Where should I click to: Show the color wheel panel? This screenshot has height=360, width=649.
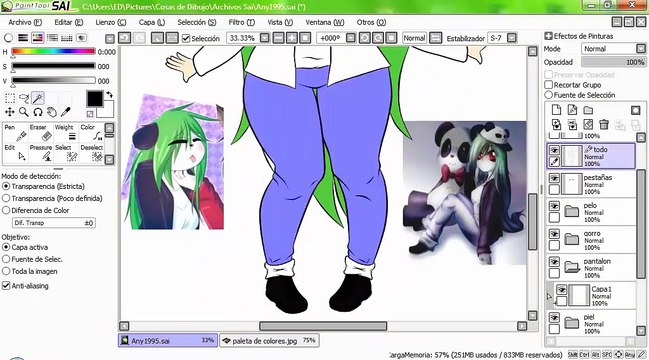[x=8, y=38]
